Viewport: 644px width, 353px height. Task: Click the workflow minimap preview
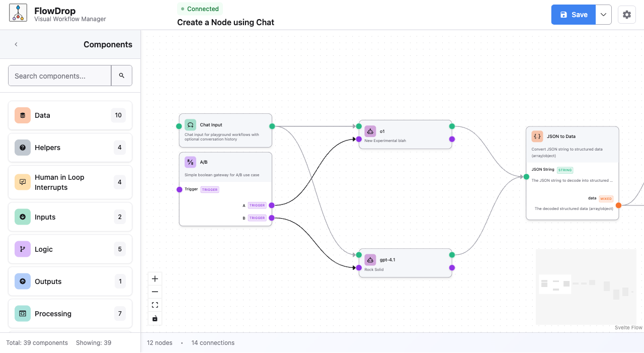click(586, 287)
